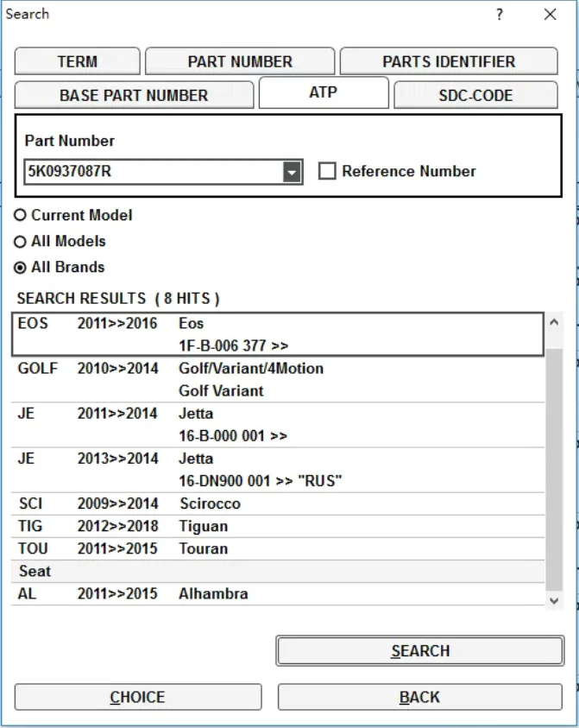Image resolution: width=579 pixels, height=728 pixels.
Task: Open the BASE PART NUMBER tab
Action: [134, 95]
